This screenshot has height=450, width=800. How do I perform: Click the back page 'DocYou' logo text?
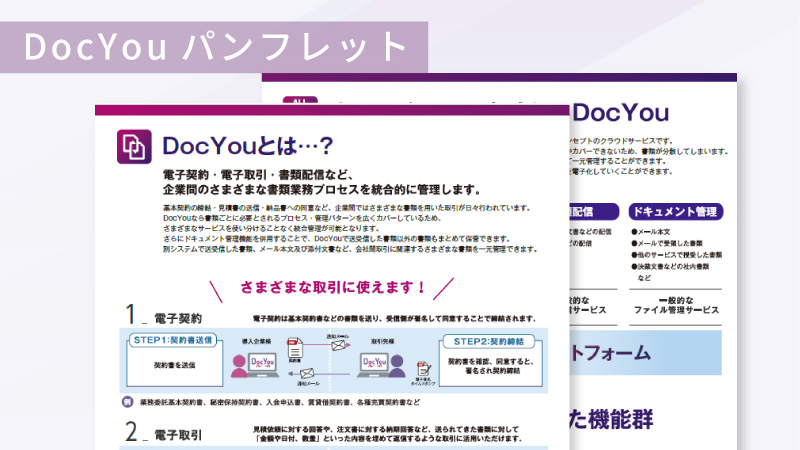click(x=620, y=113)
